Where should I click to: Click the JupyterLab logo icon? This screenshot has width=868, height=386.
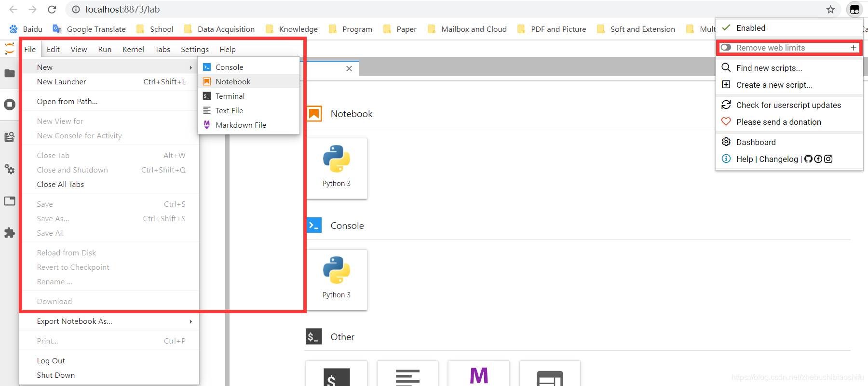click(10, 49)
